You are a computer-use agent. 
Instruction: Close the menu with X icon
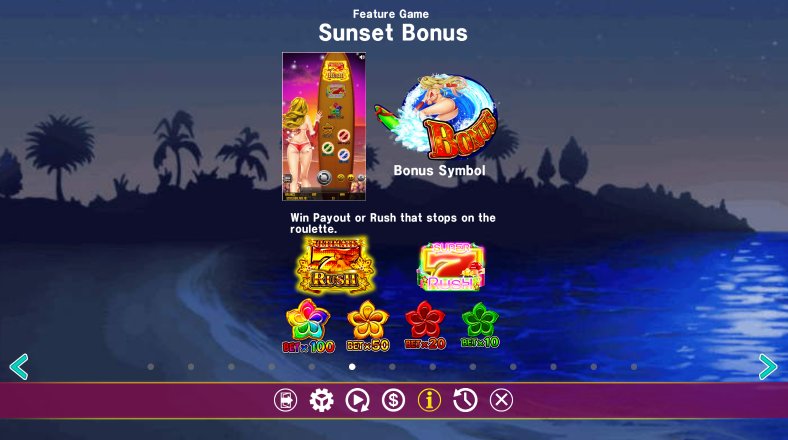pos(501,400)
